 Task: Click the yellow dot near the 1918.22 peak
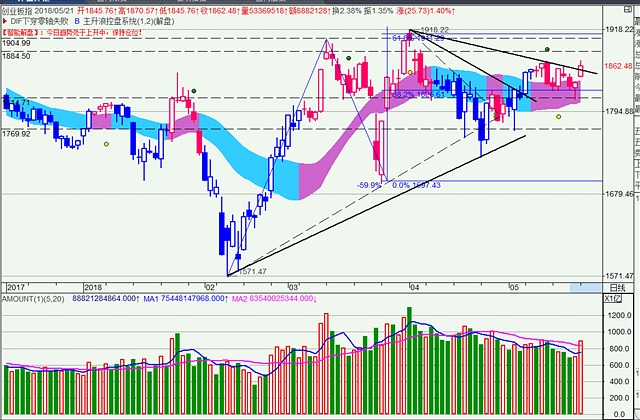[x=410, y=72]
